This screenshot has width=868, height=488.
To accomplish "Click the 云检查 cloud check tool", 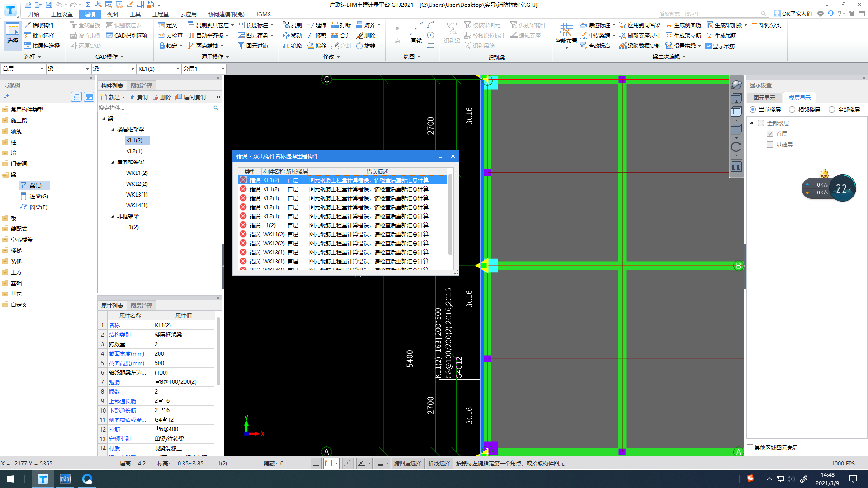I will [x=170, y=35].
